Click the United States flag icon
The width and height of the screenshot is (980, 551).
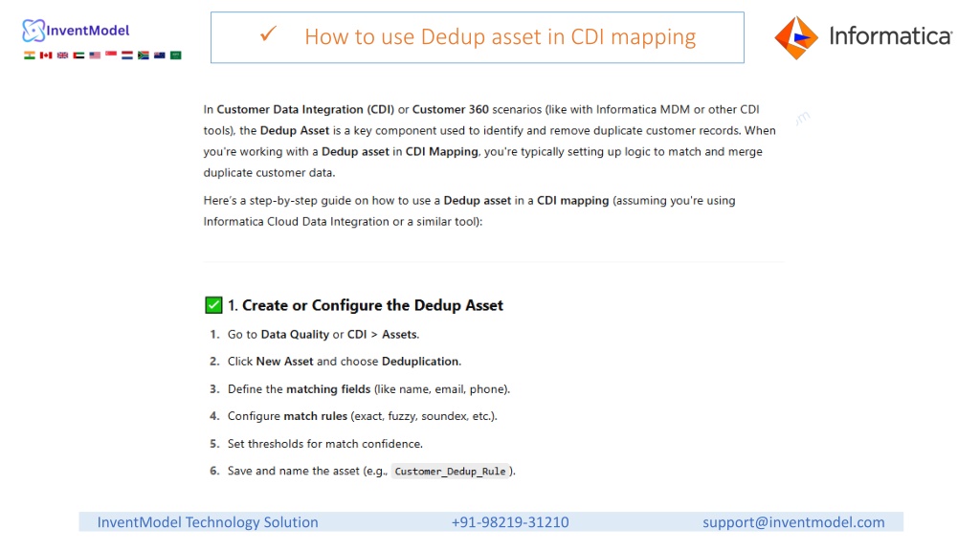coord(95,55)
